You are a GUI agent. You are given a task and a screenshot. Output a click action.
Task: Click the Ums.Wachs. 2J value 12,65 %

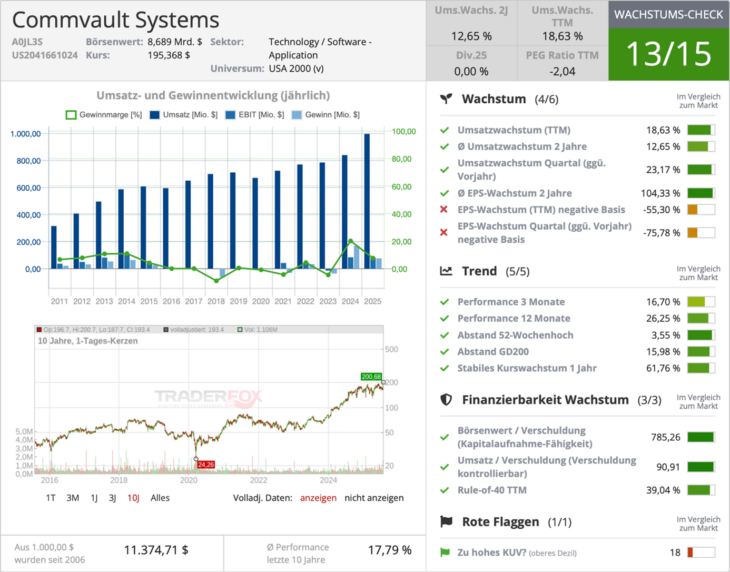click(471, 36)
